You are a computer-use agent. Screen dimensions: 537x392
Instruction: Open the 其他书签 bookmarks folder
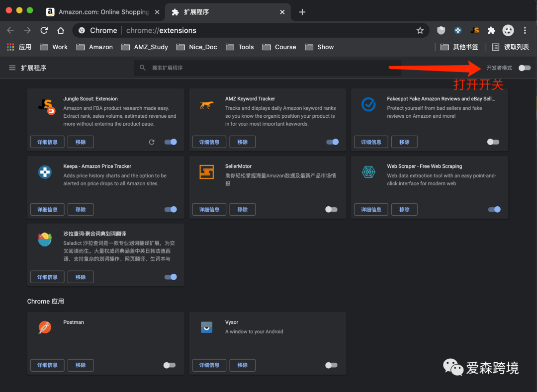click(459, 47)
